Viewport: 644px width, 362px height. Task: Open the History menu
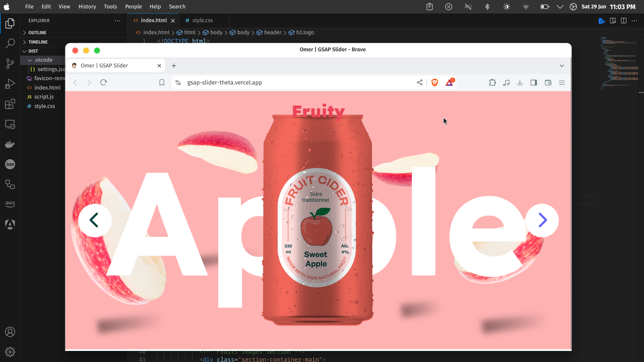pos(87,7)
